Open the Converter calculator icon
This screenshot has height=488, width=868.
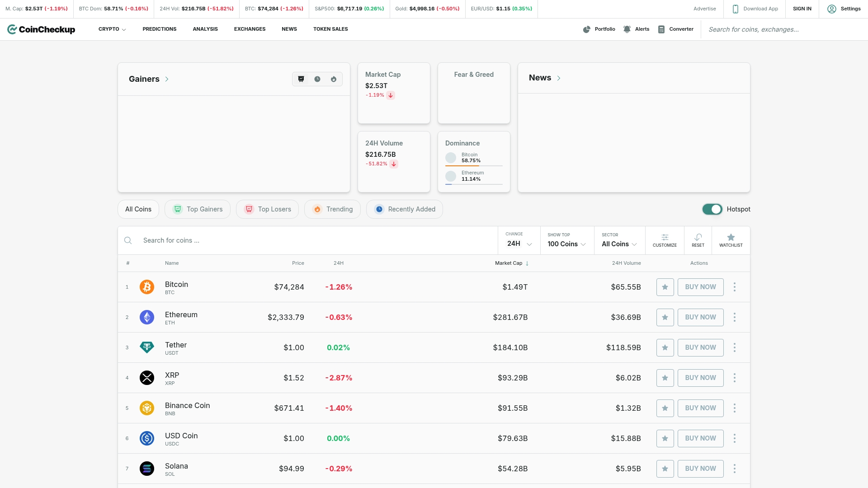pyautogui.click(x=661, y=29)
